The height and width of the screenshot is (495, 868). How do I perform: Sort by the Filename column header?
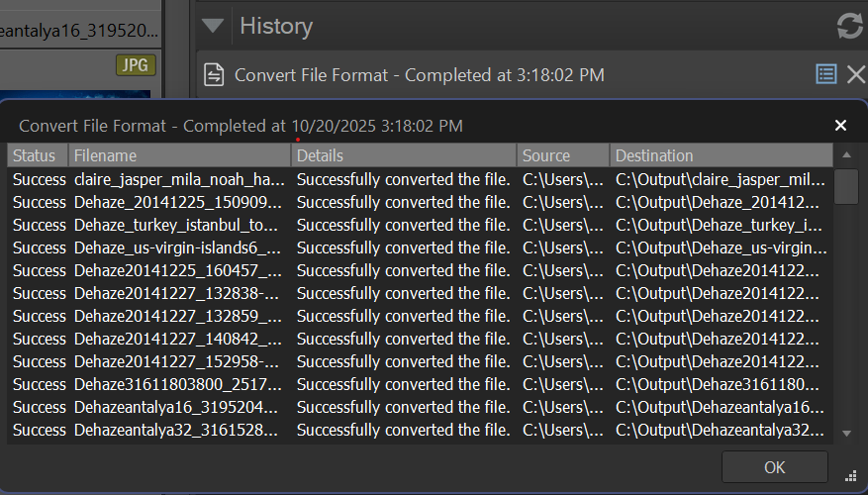click(178, 155)
